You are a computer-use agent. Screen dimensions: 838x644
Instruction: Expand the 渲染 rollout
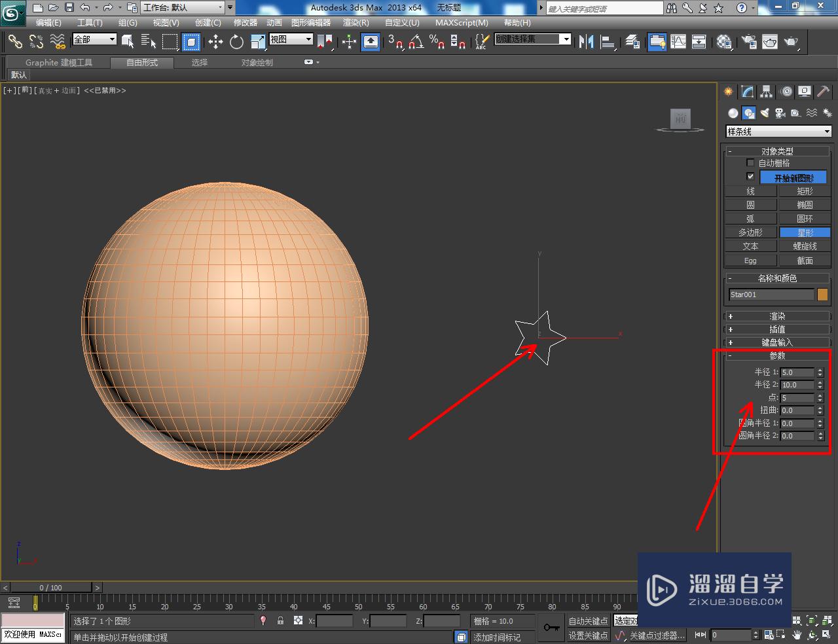[777, 316]
